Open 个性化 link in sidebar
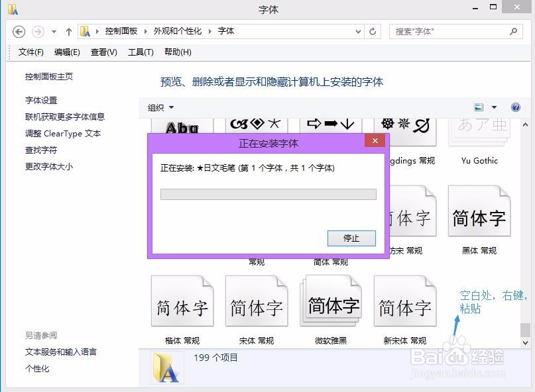This screenshot has height=392, width=535. click(37, 368)
